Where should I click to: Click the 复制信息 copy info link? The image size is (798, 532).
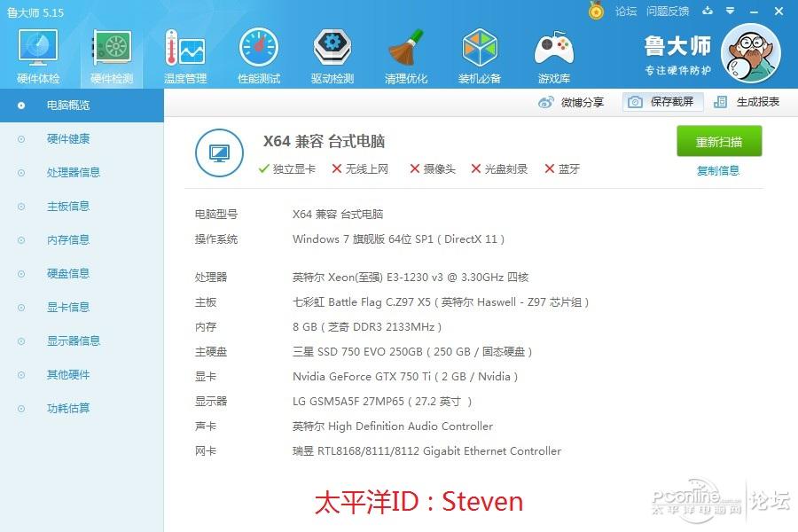click(x=718, y=170)
